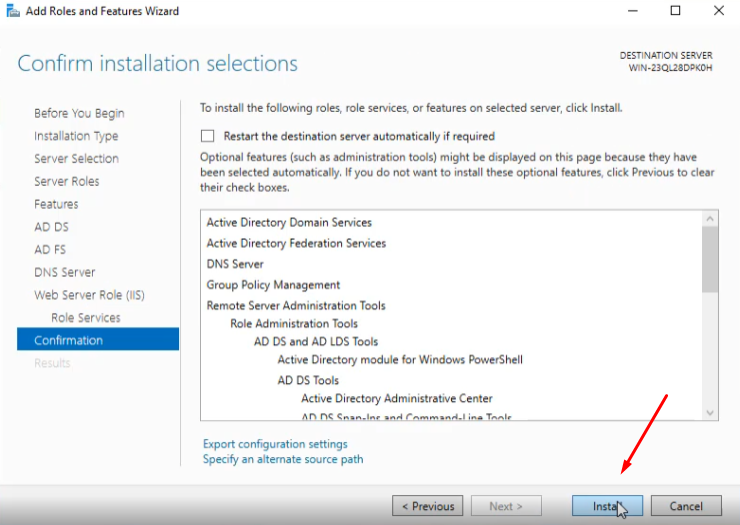This screenshot has height=525, width=740.
Task: Click the disabled Results step
Action: point(52,363)
